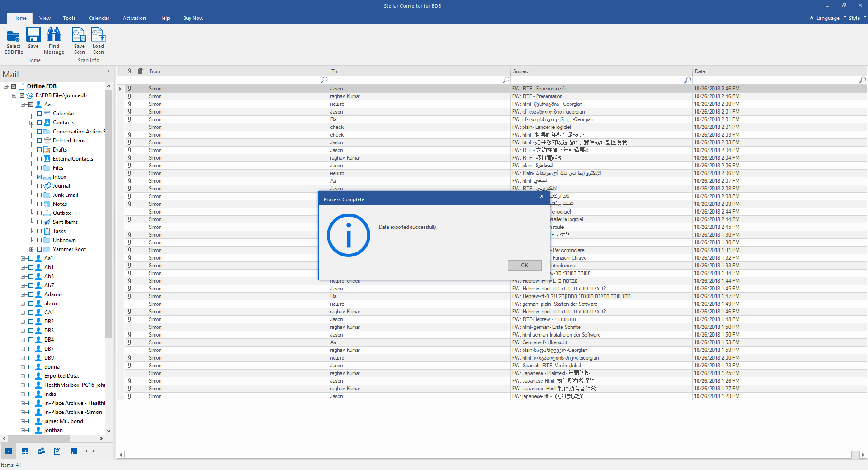Sort by the Subject column header
Viewport: 868px width, 470px height.
601,71
